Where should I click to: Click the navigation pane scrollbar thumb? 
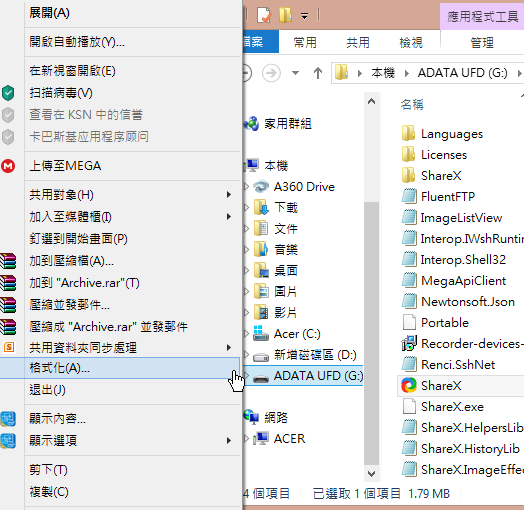(x=371, y=334)
